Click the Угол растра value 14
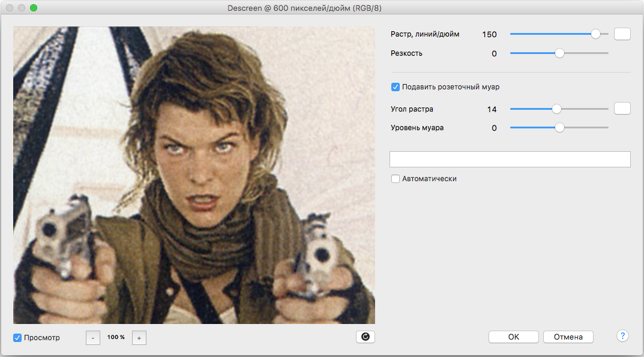Image resolution: width=644 pixels, height=357 pixels. point(492,109)
